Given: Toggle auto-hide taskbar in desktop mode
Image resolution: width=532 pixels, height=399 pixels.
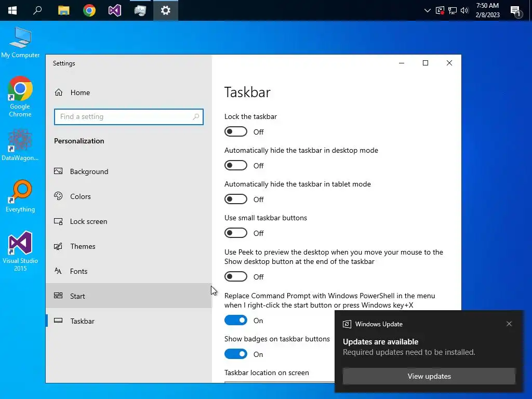Looking at the screenshot, I should [236, 165].
